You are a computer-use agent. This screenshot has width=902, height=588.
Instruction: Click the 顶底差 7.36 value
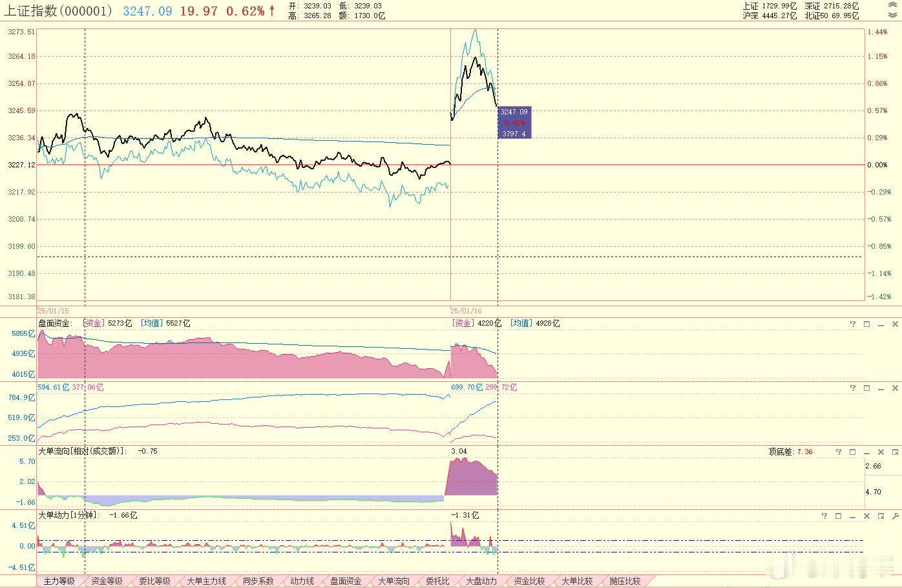805,452
